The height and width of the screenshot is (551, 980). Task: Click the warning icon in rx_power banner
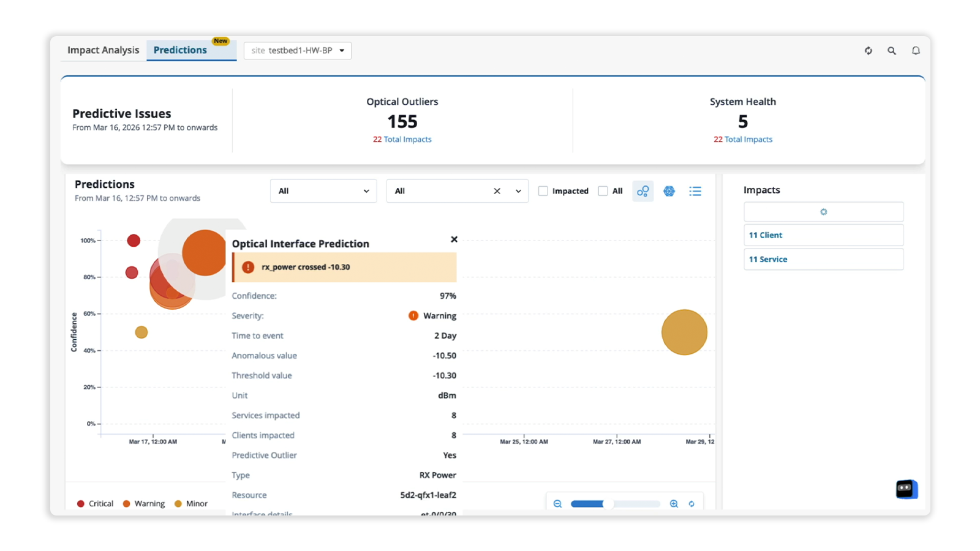pos(248,267)
